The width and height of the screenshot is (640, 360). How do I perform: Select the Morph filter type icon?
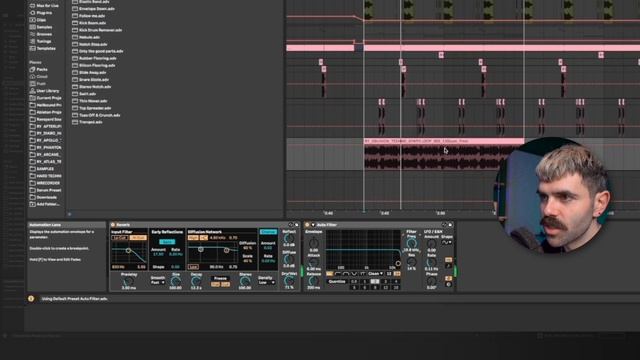point(362,274)
